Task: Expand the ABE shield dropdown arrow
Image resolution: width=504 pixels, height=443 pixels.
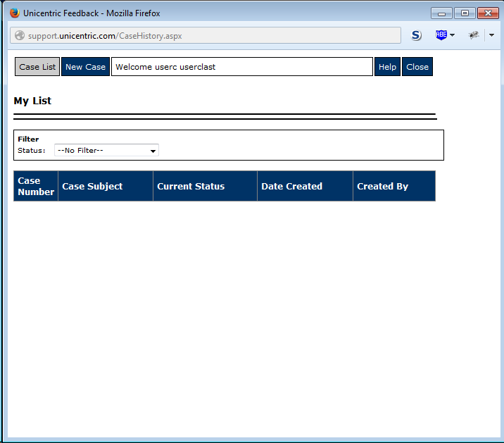Action: tap(452, 35)
